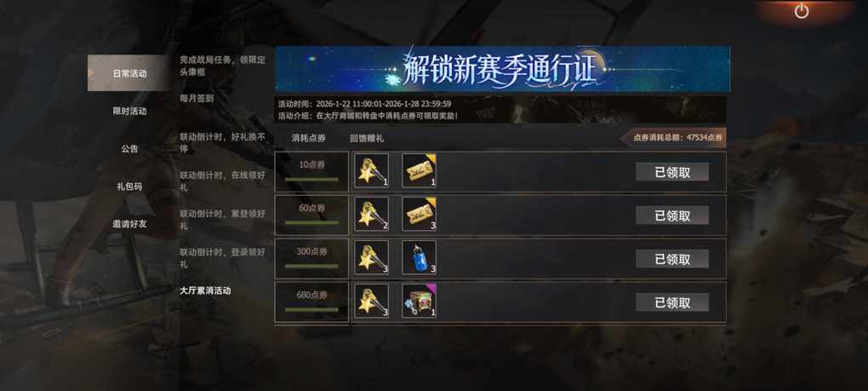Viewport: 868px width, 391px height.
Task: Select the gold ticket icon in 10点券 row
Action: pyautogui.click(x=419, y=170)
